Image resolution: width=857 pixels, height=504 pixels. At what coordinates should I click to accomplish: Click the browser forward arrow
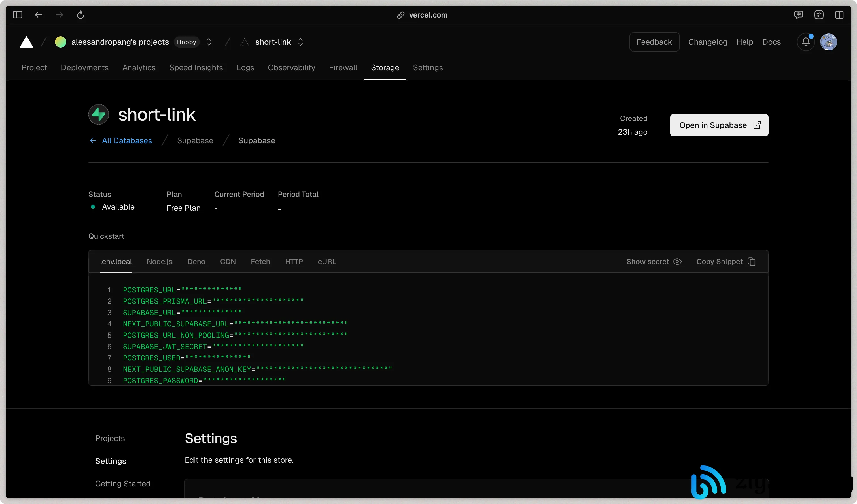pos(60,15)
